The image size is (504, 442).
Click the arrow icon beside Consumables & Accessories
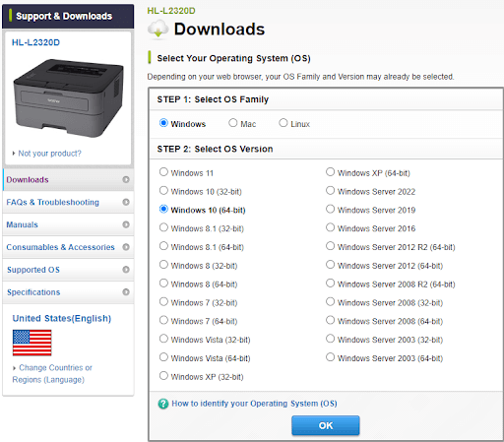tap(126, 247)
